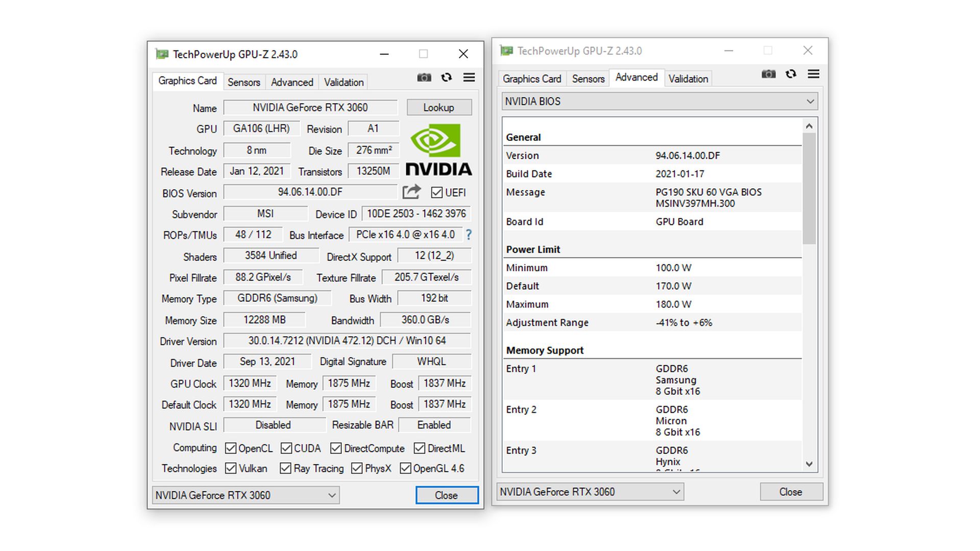Open the hamburger menu in the left window
Viewport: 980px width, 551px height.
[469, 78]
